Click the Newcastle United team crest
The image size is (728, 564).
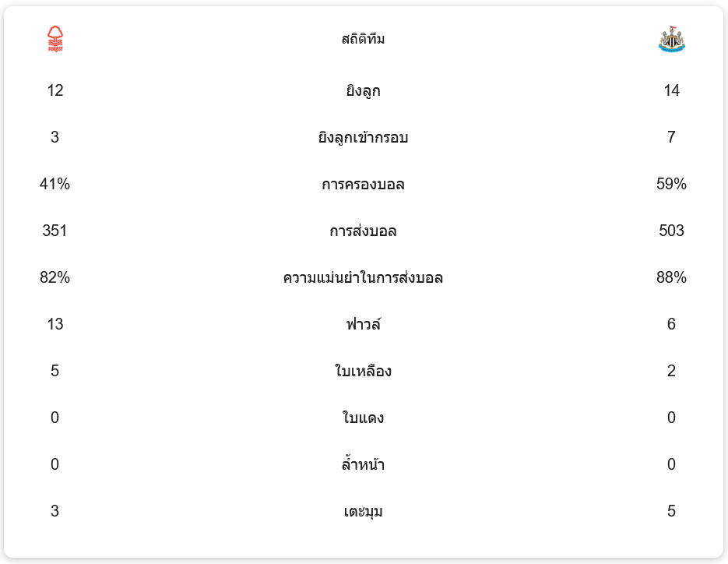[x=671, y=39]
